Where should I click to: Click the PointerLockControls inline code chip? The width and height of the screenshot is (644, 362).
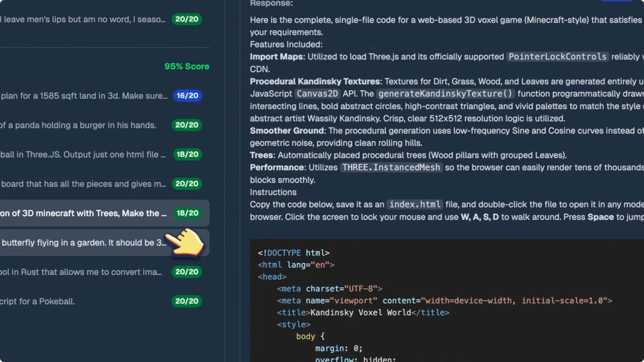coord(558,57)
